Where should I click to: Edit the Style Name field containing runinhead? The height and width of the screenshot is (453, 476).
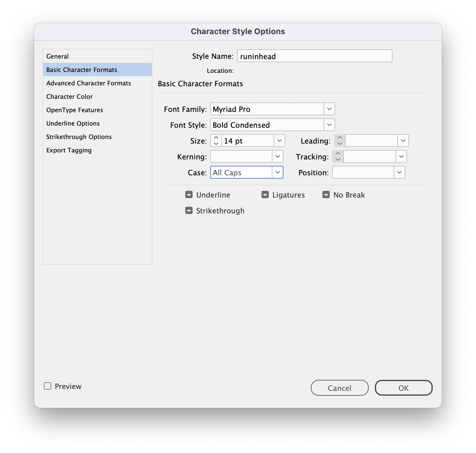point(314,56)
